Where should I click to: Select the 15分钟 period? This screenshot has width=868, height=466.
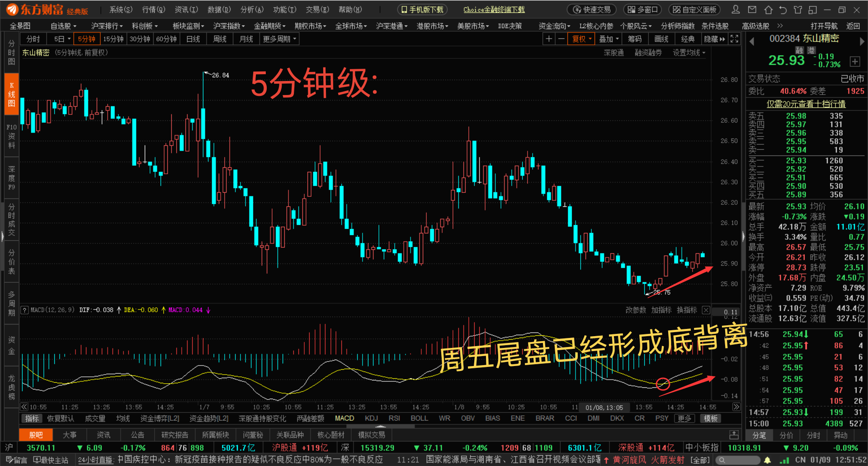tap(113, 39)
